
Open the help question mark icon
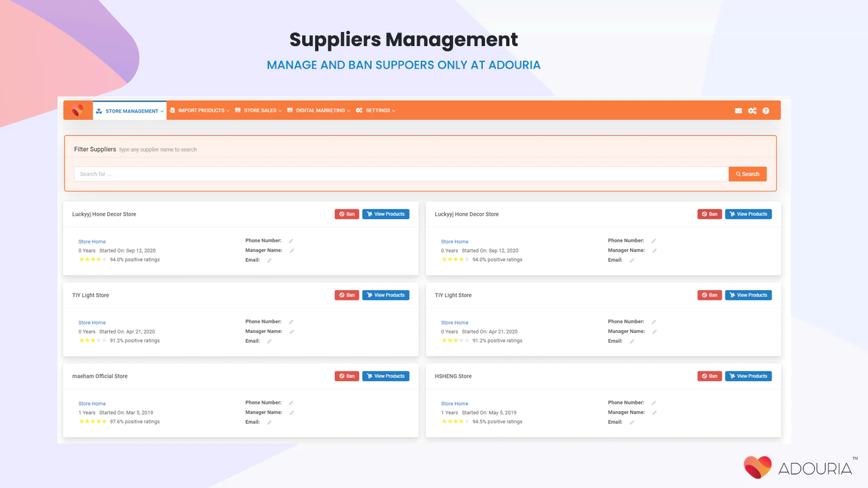[766, 111]
